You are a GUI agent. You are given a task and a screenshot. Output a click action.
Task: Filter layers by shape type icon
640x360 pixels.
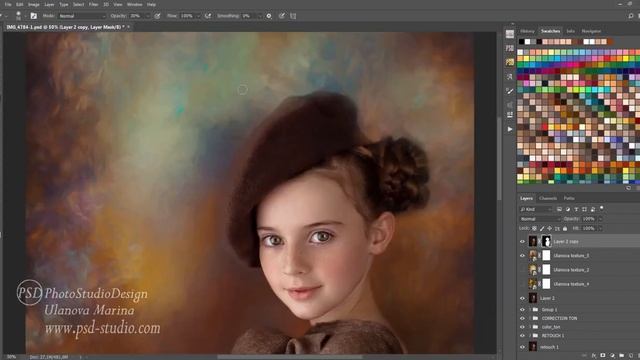[584, 209]
